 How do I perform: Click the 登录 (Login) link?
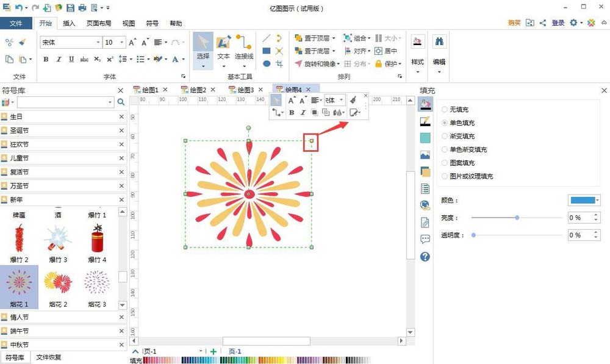click(x=558, y=22)
